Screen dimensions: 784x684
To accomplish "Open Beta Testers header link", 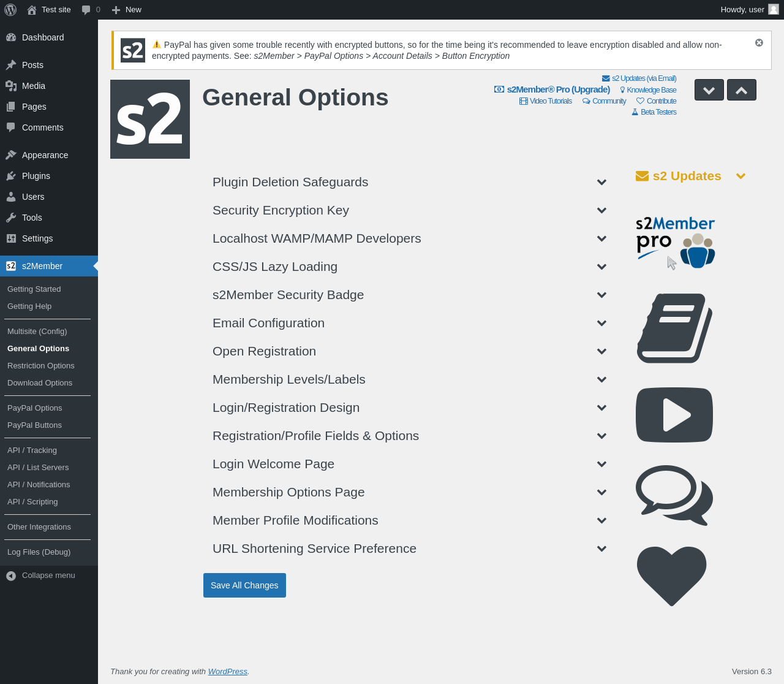I will [x=654, y=112].
